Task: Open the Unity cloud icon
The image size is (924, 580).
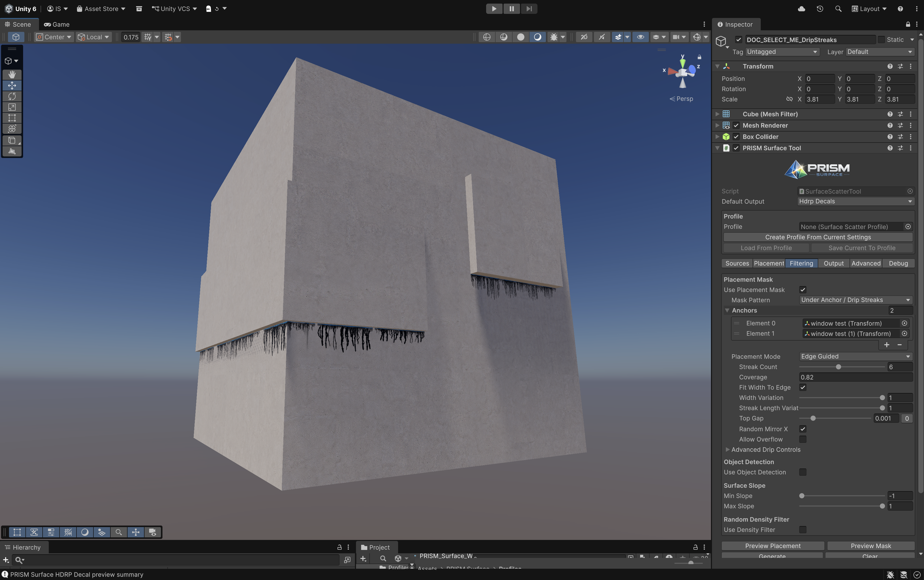Action: [x=801, y=8]
